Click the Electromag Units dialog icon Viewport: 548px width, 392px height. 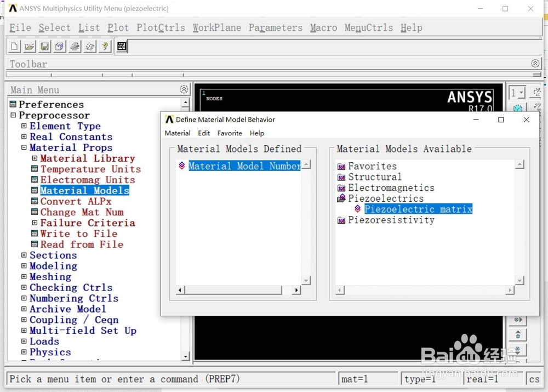[35, 179]
